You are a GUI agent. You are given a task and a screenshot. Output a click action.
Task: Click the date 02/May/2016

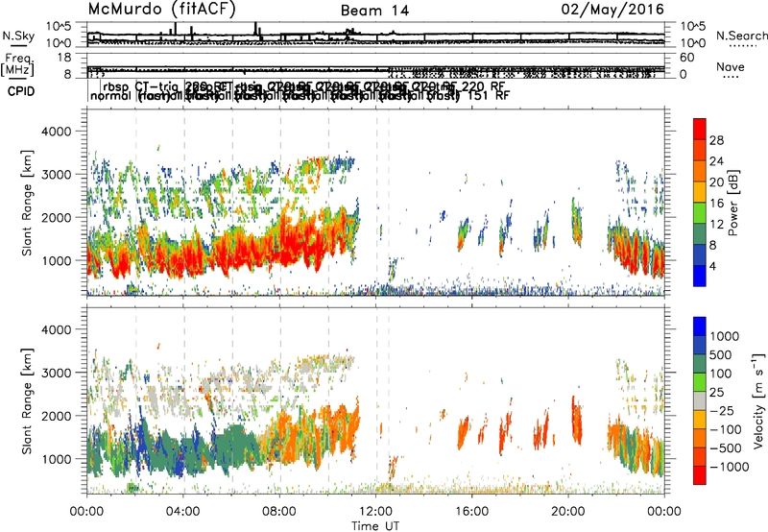click(612, 10)
